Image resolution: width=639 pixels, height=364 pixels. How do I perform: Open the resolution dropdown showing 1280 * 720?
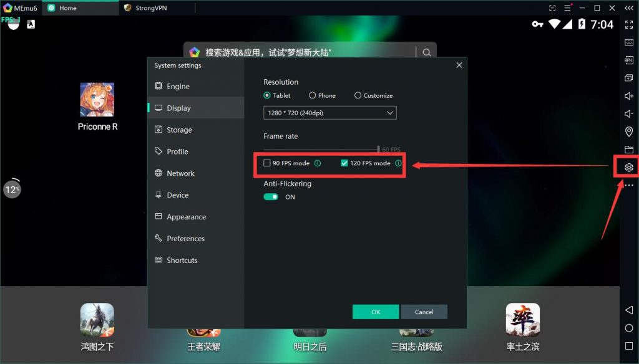(x=329, y=113)
